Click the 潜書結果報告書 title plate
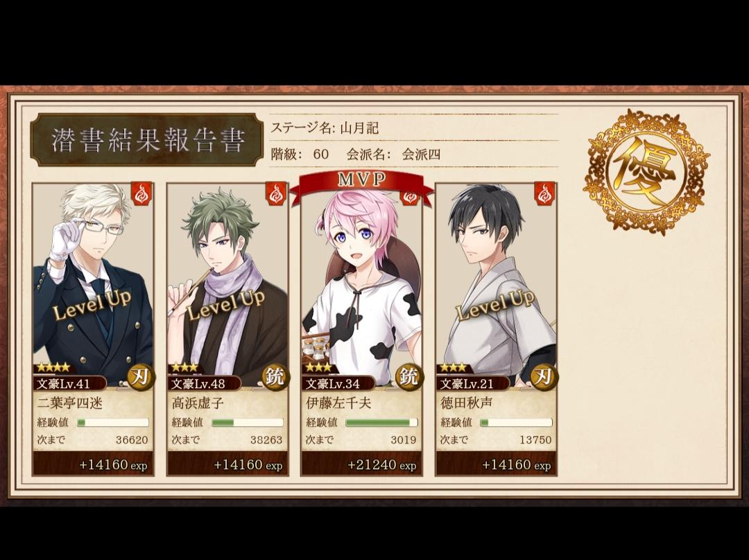749x560 pixels. 147,140
